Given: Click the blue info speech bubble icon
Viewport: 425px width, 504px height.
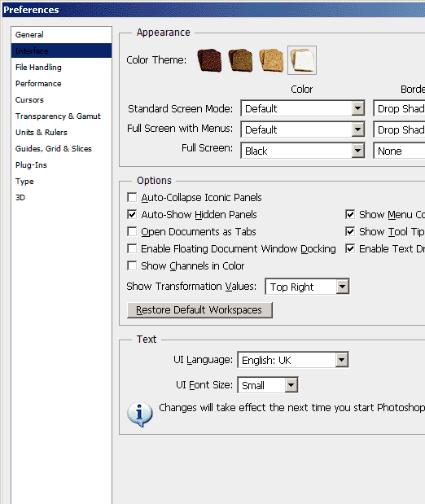Looking at the screenshot, I should pyautogui.click(x=139, y=414).
